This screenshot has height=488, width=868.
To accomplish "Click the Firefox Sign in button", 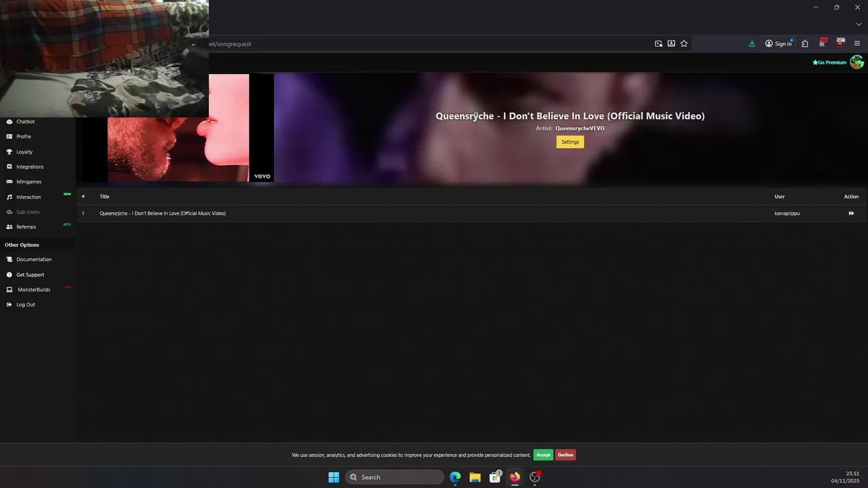I will 778,43.
